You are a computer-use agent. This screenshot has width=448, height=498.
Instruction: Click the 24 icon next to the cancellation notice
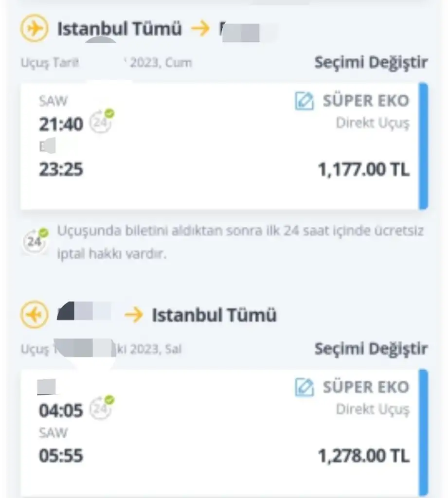click(x=35, y=241)
